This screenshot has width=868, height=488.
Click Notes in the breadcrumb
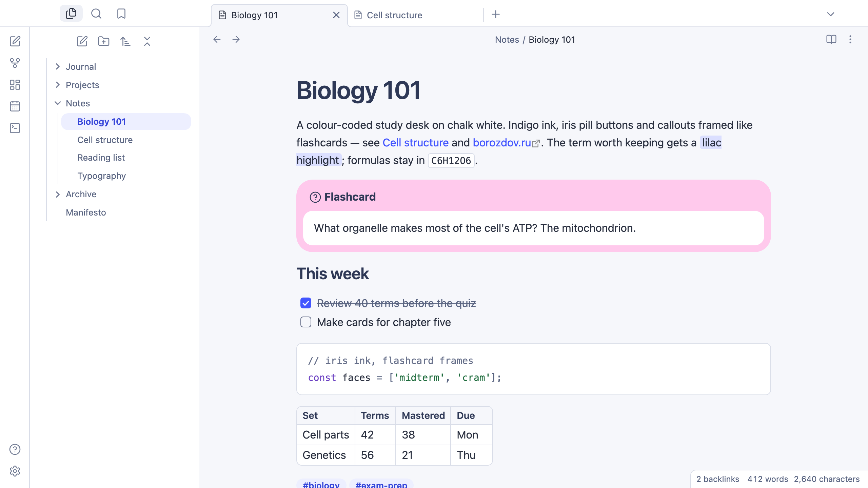click(507, 40)
